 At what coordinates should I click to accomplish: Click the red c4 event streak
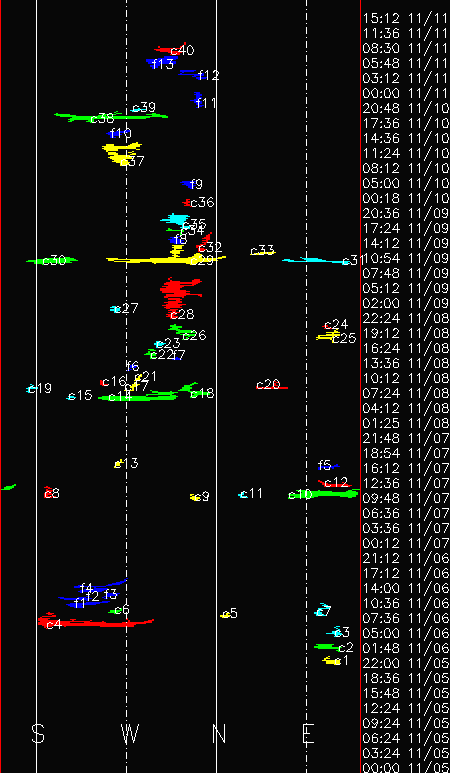click(96, 622)
